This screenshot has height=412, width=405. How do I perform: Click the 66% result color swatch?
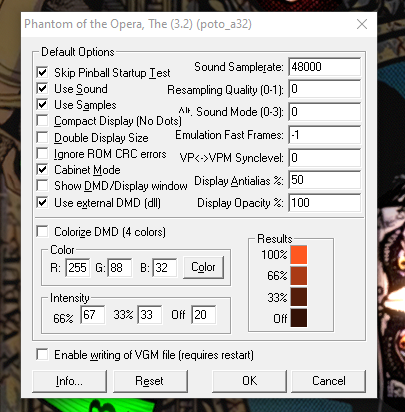coord(299,276)
